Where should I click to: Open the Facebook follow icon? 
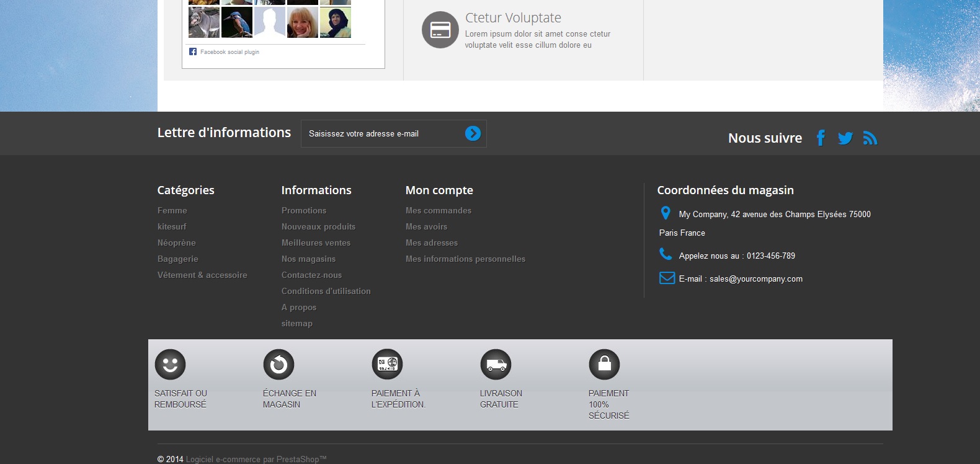tap(821, 138)
